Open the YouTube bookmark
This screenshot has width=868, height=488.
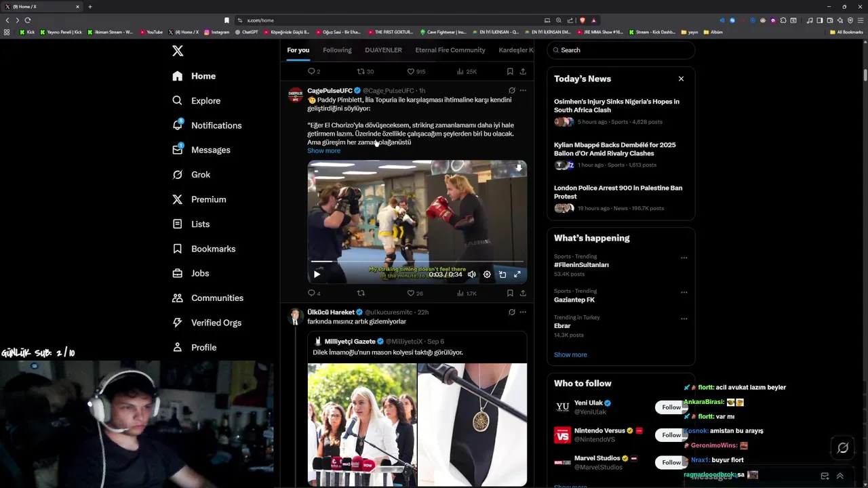151,32
